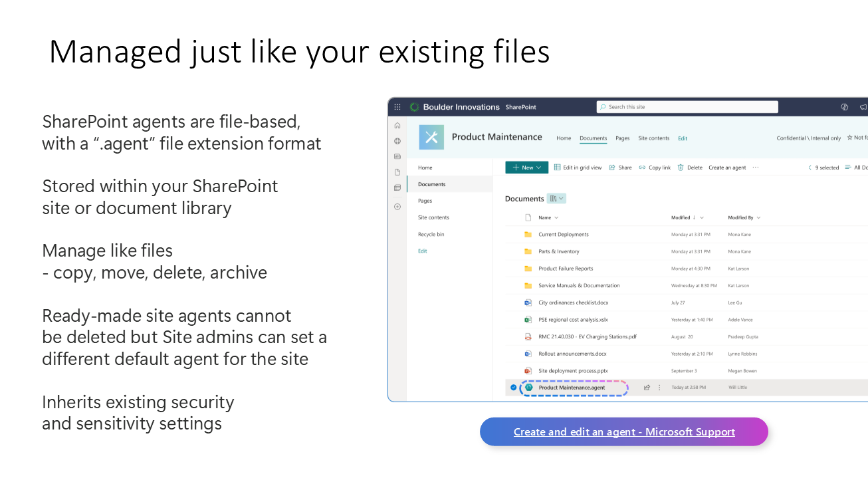
Task: Select Home in the top site navigation
Action: (x=564, y=138)
